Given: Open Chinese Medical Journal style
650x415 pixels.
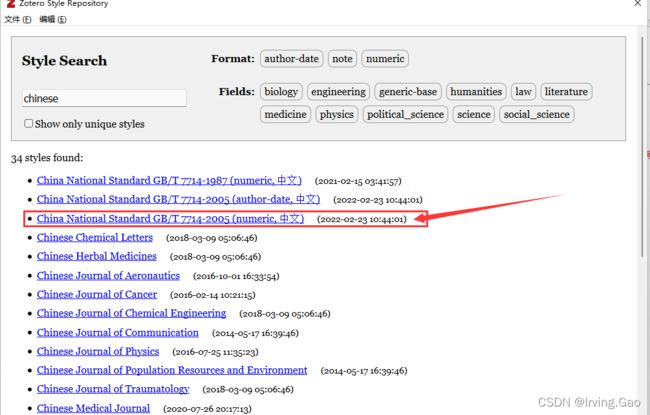Looking at the screenshot, I should tap(93, 408).
